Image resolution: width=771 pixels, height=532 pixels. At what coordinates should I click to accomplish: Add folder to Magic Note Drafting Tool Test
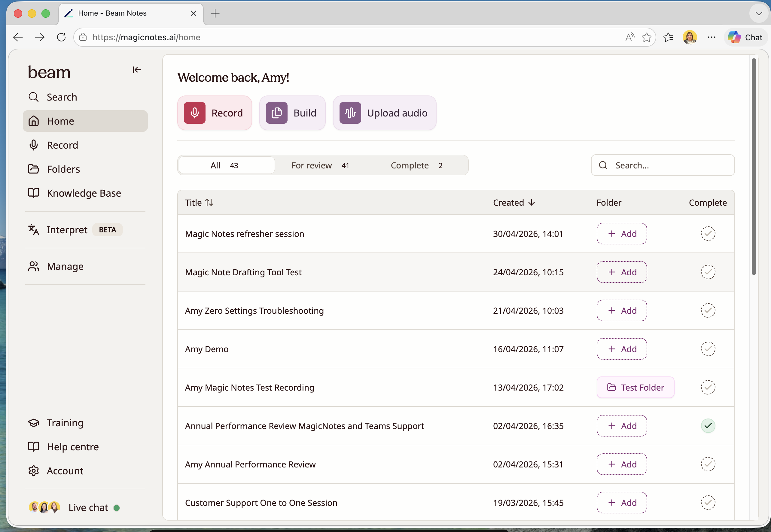[x=622, y=272]
